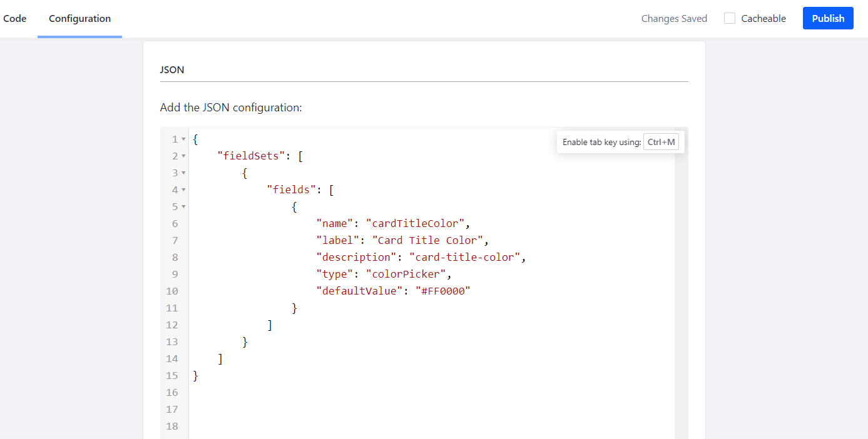Place cursor on empty line 16

(x=432, y=393)
